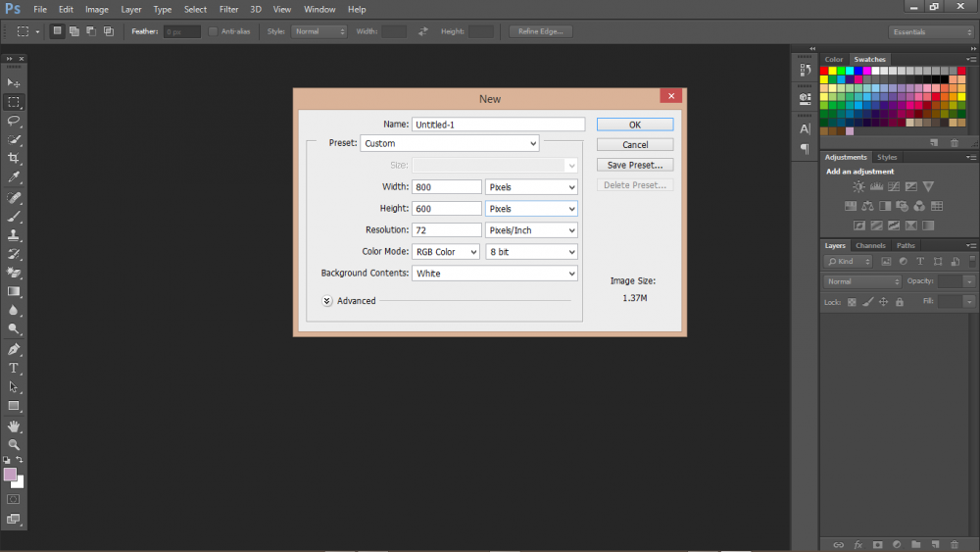Screen dimensions: 980x552
Task: Open the Width units dropdown
Action: point(531,187)
